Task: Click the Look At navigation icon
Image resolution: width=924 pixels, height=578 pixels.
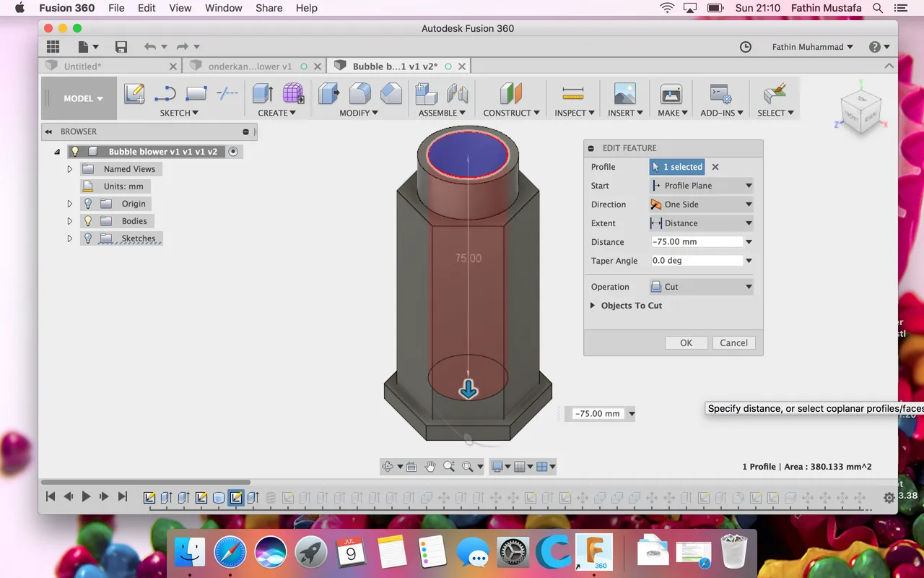Action: pyautogui.click(x=411, y=467)
